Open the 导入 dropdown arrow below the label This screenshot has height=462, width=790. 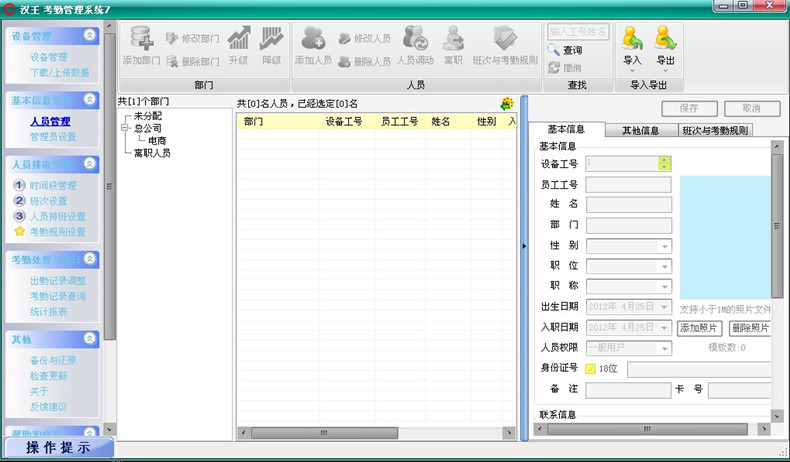(632, 71)
